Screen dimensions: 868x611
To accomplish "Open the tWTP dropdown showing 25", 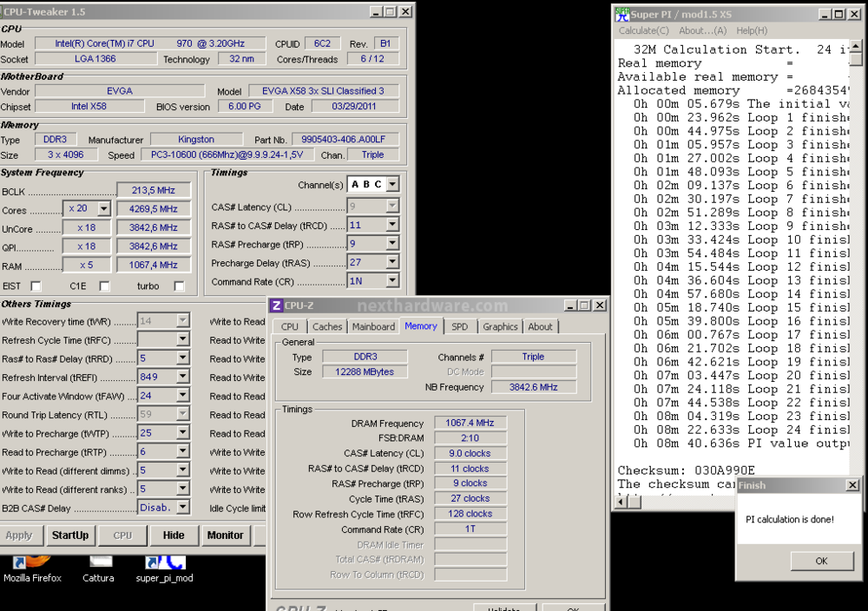I will [x=182, y=433].
